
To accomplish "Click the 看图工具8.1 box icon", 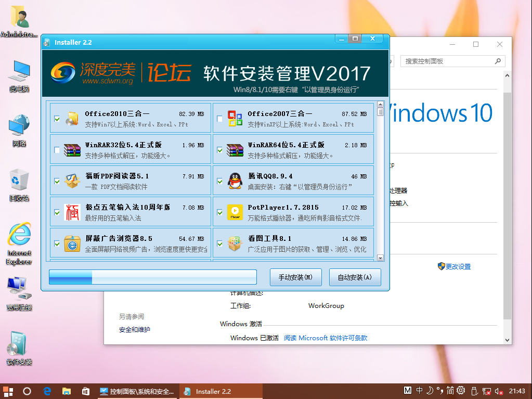I will [235, 243].
